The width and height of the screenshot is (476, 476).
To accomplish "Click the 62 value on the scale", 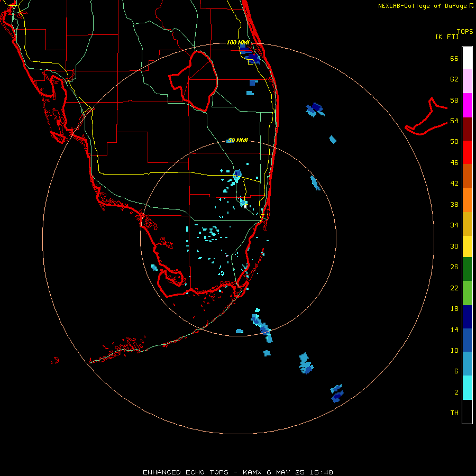I will [454, 79].
